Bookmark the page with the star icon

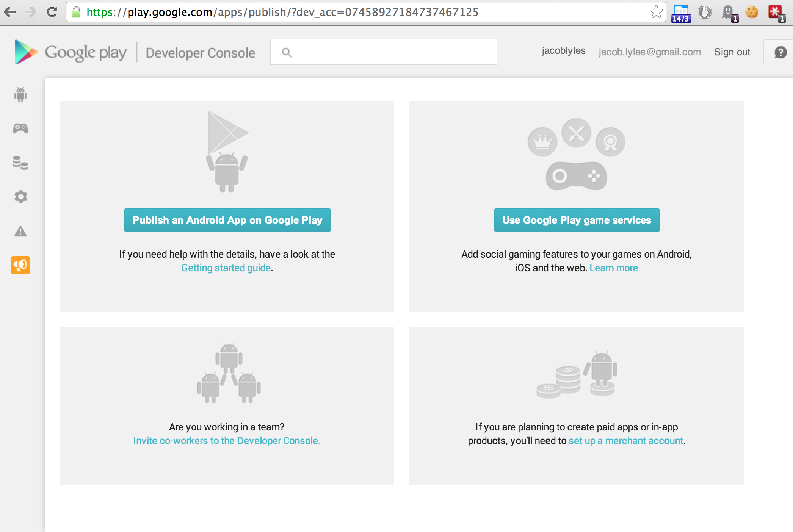[x=656, y=12]
